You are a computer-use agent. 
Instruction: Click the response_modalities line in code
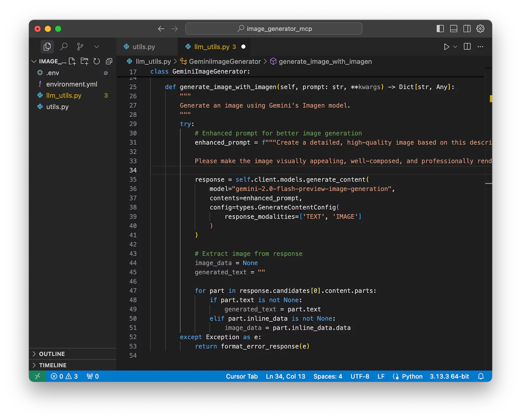click(x=293, y=217)
